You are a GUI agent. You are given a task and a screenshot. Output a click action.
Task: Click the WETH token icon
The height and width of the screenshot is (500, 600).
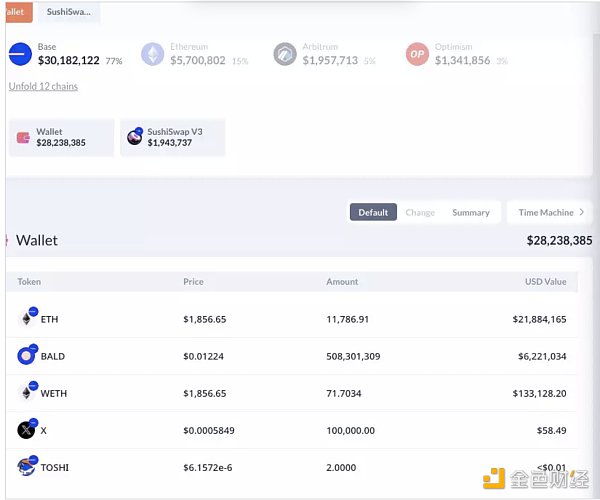28,392
